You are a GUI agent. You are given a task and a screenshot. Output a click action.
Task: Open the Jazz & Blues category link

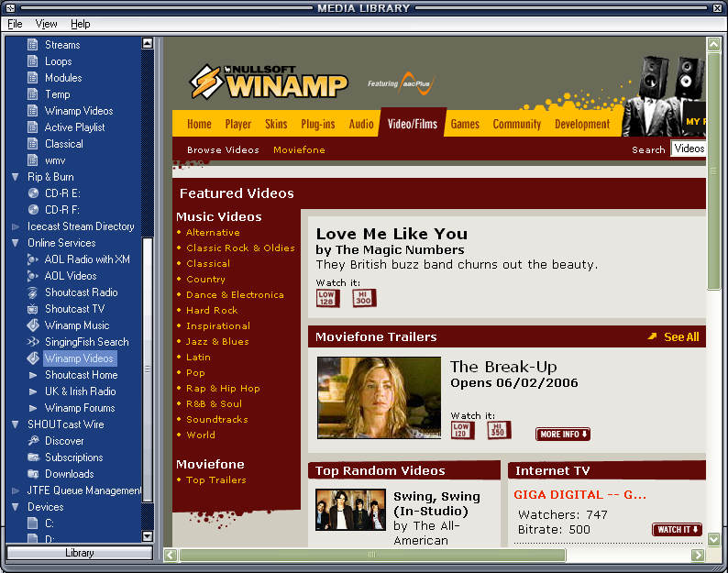[217, 341]
